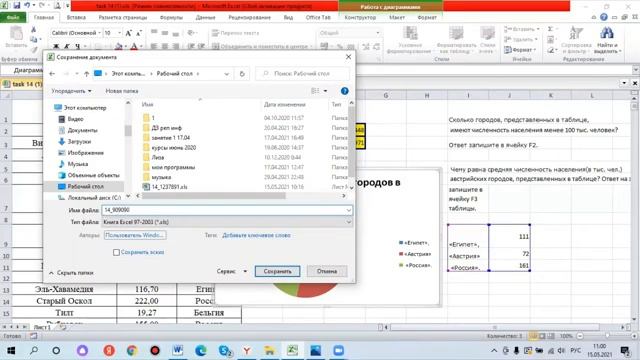The height and width of the screenshot is (360, 640).
Task: Click the Условное форматирование icon
Action: click(410, 40)
